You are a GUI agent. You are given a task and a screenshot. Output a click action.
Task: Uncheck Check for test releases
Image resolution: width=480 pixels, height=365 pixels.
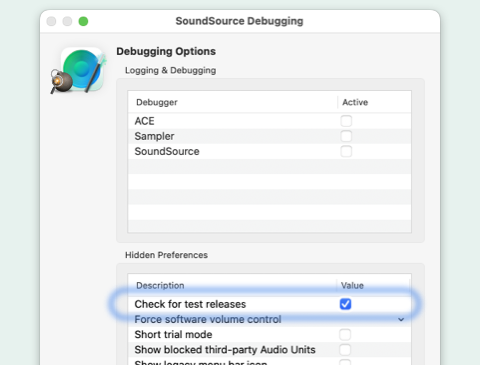click(x=345, y=304)
